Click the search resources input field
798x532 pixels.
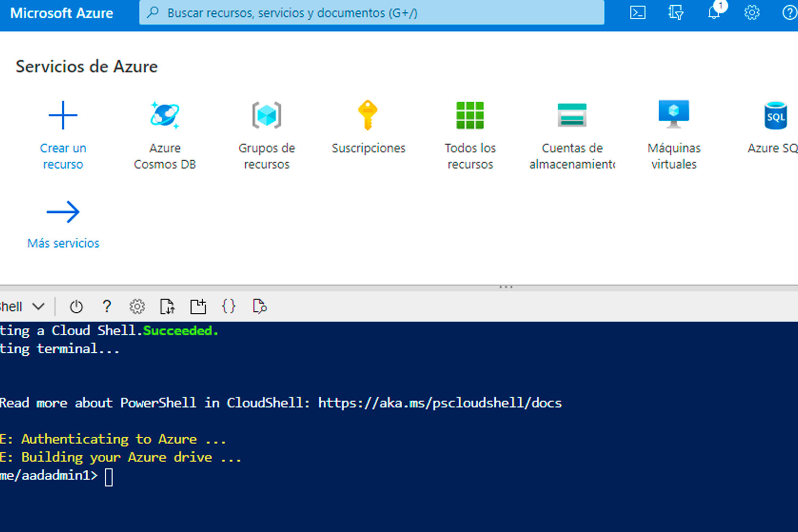tap(371, 13)
